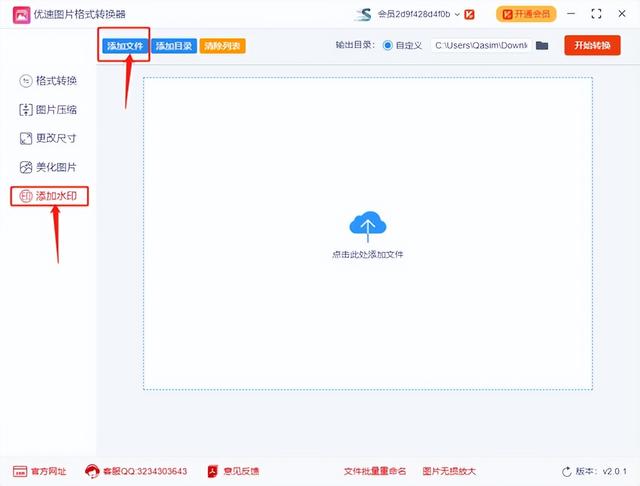Switch to 图片压缩 in the sidebar

(48, 109)
